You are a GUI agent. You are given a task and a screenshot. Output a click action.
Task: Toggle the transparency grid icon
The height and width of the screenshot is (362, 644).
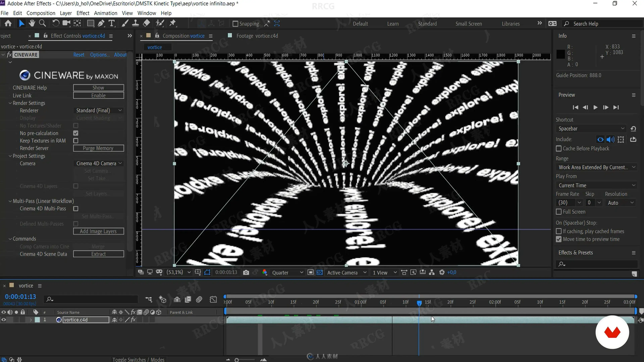(x=319, y=272)
